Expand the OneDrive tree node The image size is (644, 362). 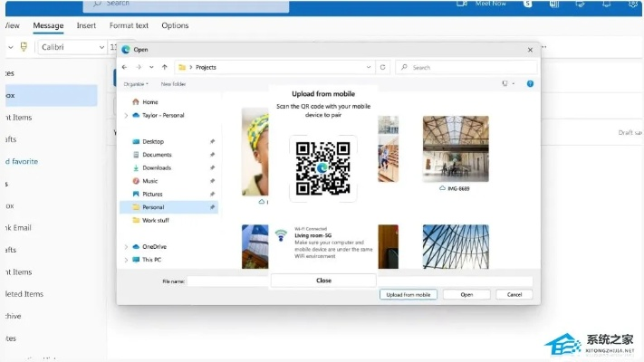click(126, 246)
